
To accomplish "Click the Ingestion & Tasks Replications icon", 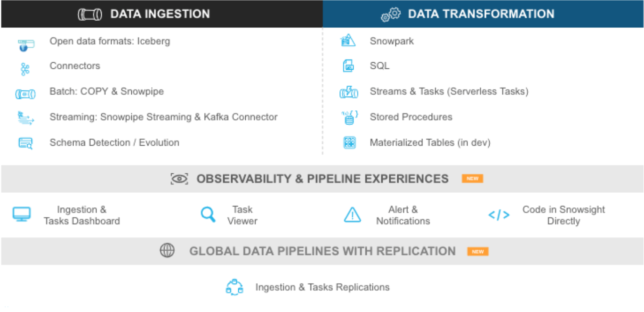I will tap(234, 287).
